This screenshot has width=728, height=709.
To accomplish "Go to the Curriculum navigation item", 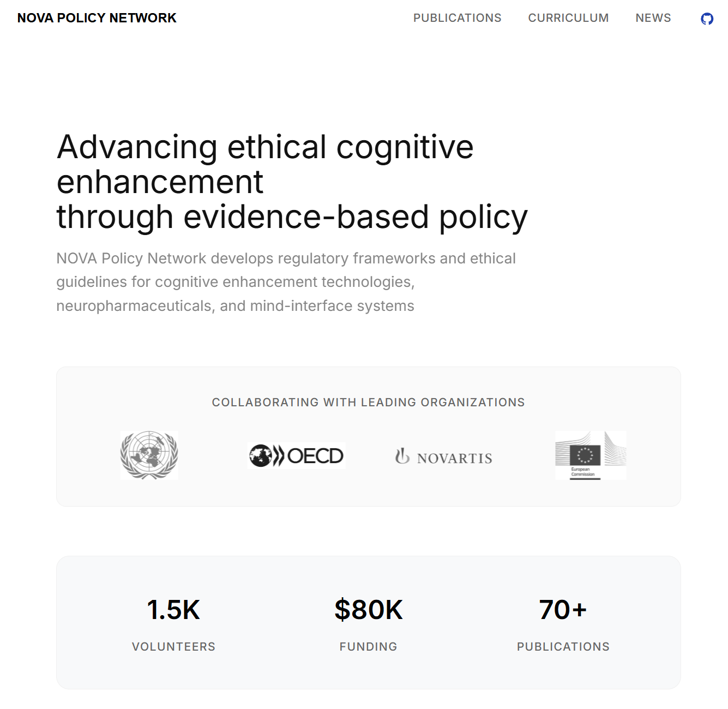I will tap(568, 18).
